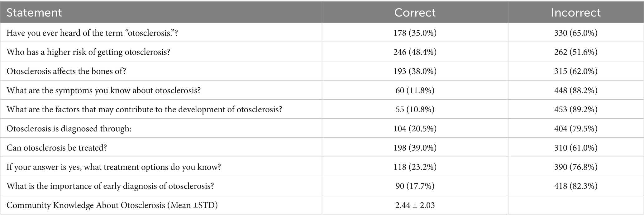Select the contributing factors question text
This screenshot has width=644, height=220.
coord(144,109)
